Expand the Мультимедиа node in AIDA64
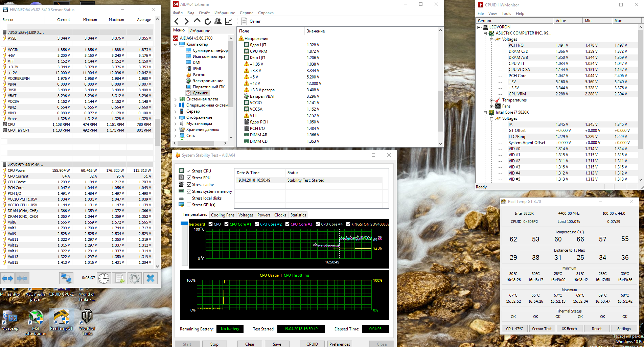This screenshot has width=644, height=347. coord(175,123)
